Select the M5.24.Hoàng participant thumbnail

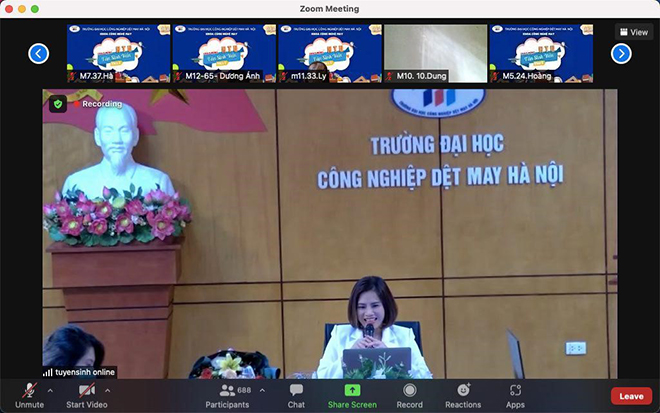coord(540,53)
